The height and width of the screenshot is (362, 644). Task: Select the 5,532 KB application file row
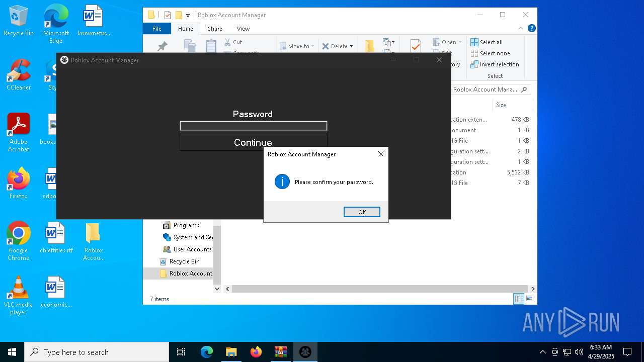tap(491, 172)
